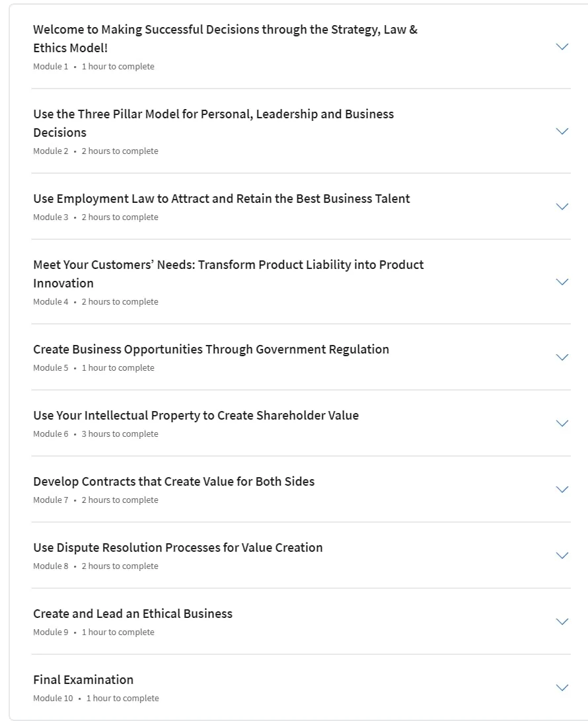Open 'Create Business Opportunities Through Government Regulation'
This screenshot has height=721, width=588.
(211, 350)
